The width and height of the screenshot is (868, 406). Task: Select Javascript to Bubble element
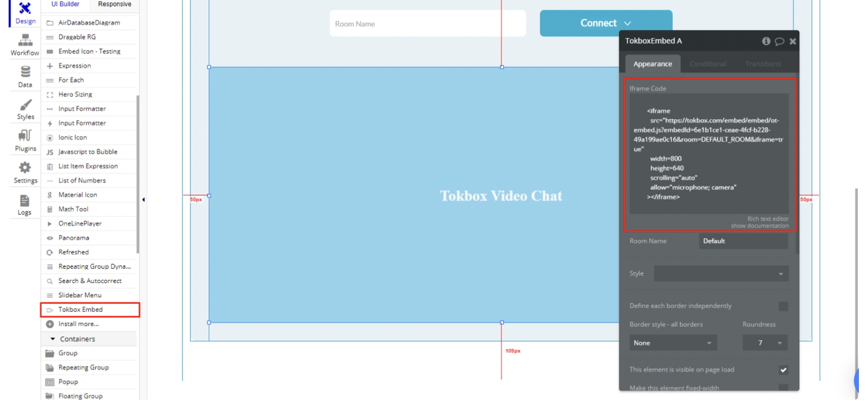[x=89, y=152]
